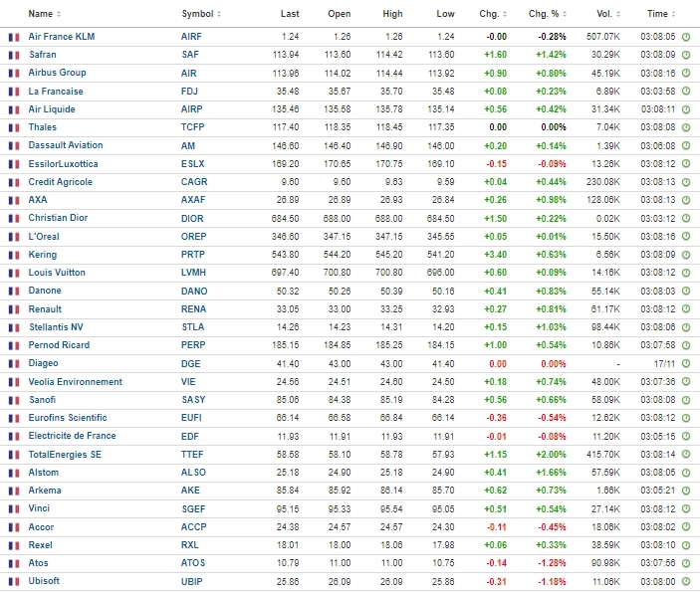Click the clock icon in Sanofi row
This screenshot has width=700, height=593.
pos(686,400)
